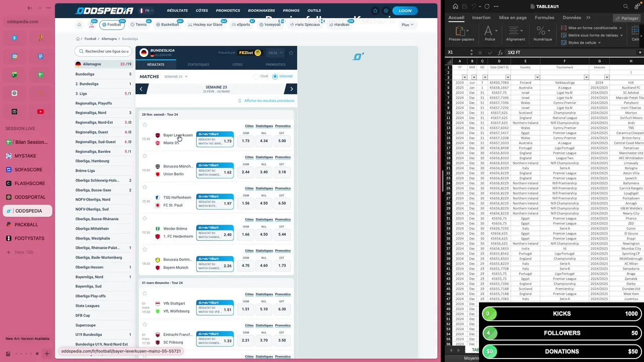
Task: Open the Google Calendar pinned tab icon
Action: click(x=15, y=56)
